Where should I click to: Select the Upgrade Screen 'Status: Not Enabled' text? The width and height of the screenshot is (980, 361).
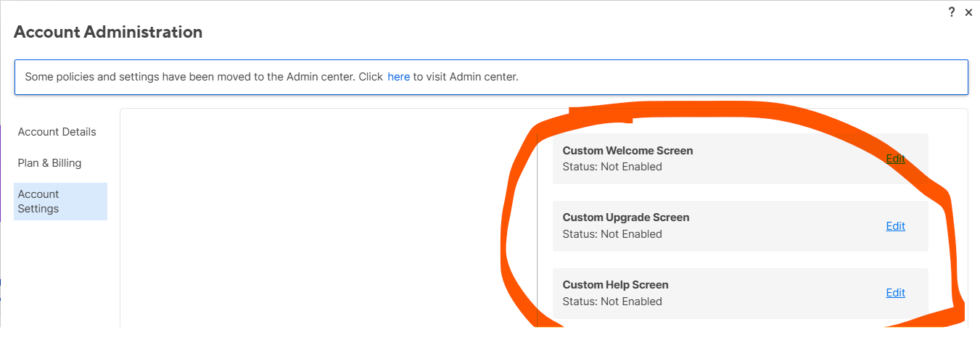[x=612, y=234]
